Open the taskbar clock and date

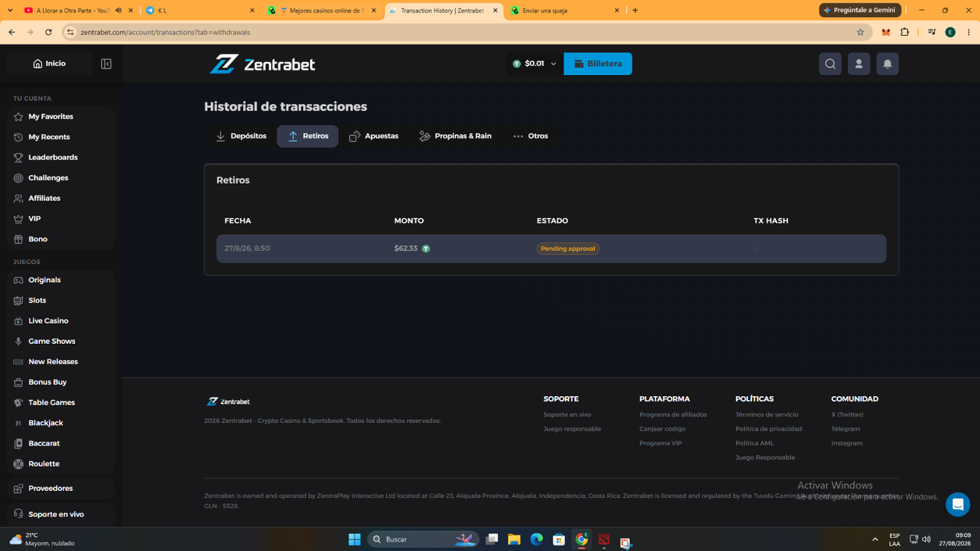pos(955,539)
